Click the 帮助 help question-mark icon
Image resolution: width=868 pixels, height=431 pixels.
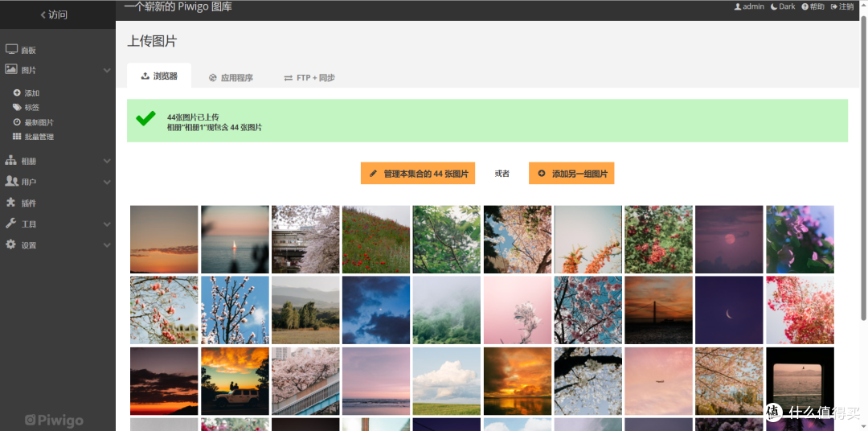[805, 6]
